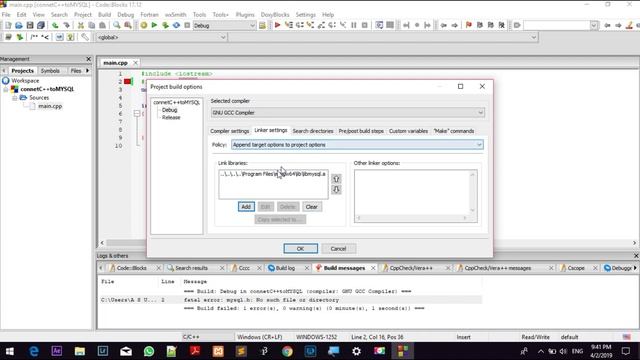Move link library down with arrow icon
This screenshot has width=640, height=360.
[x=336, y=189]
